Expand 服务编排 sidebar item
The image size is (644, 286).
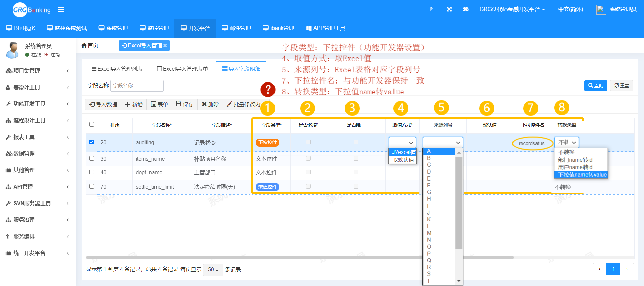point(38,236)
